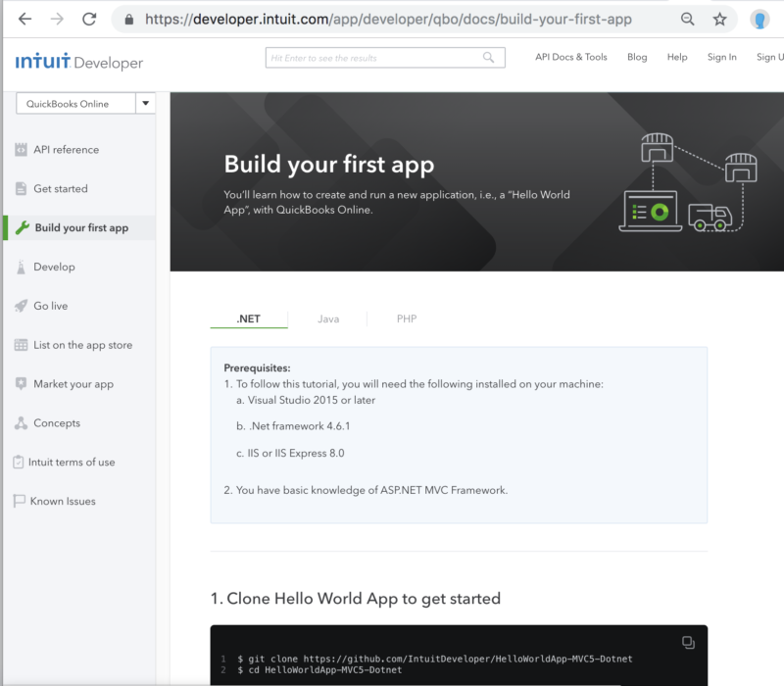Click the search magnifier in site search box
Image resolution: width=784 pixels, height=686 pixels.
pyautogui.click(x=488, y=58)
